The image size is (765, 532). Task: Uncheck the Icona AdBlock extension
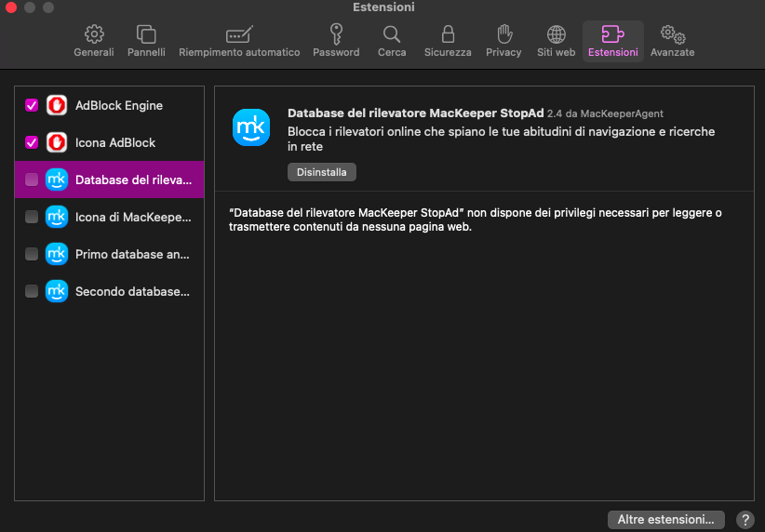(x=32, y=142)
